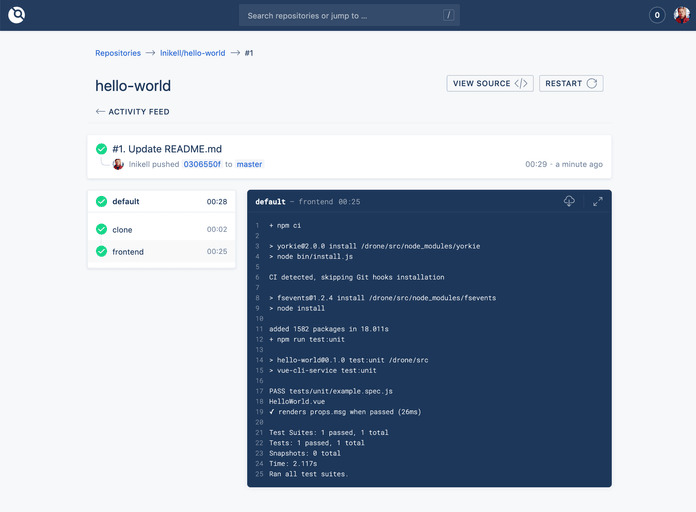The image size is (696, 512).
Task: Open commit 0306550f link
Action: (x=201, y=164)
